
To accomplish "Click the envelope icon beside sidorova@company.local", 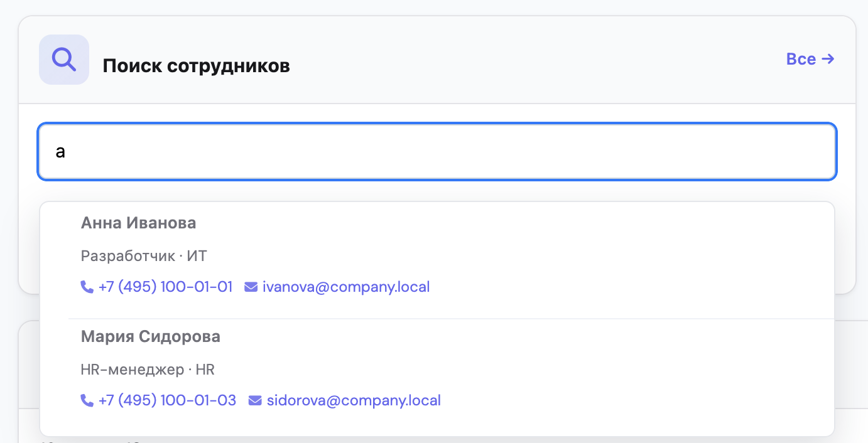I will click(x=255, y=400).
